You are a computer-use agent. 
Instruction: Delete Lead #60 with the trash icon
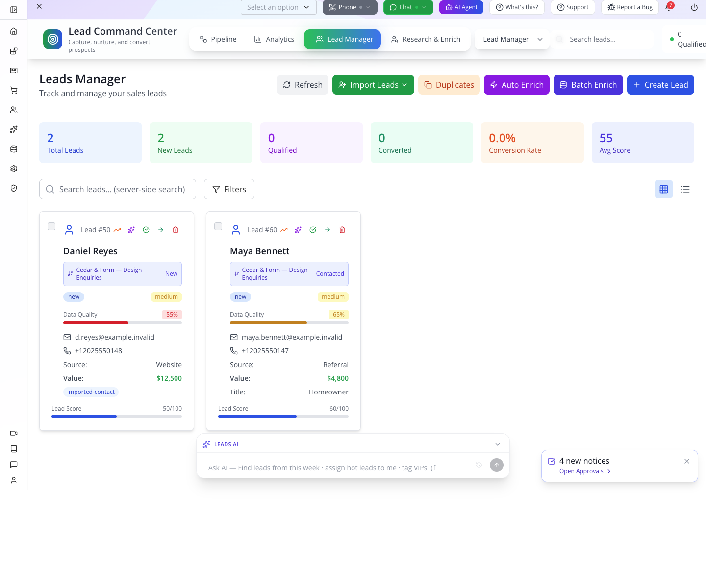click(342, 230)
